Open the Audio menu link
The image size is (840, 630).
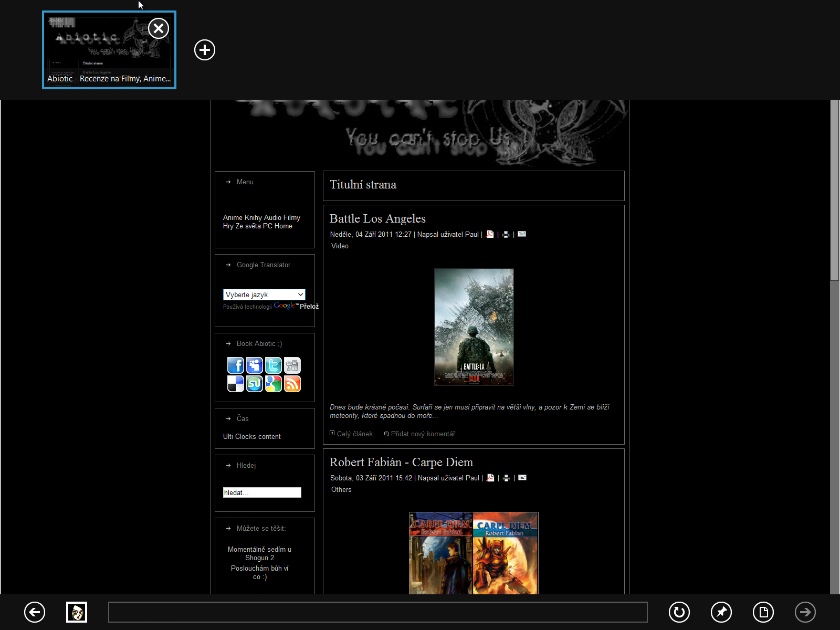272,217
